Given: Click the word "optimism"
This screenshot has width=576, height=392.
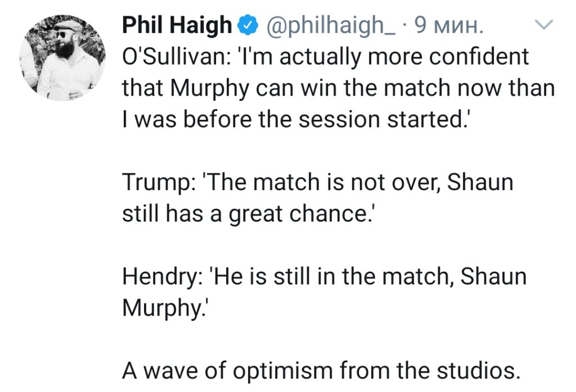Looking at the screenshot, I should tap(286, 372).
